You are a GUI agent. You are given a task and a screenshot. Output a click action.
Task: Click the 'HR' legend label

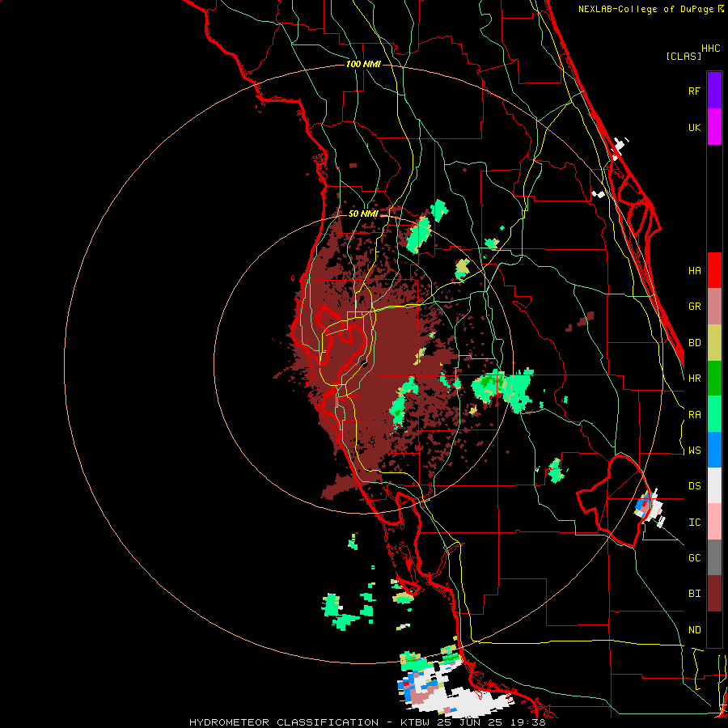694,379
